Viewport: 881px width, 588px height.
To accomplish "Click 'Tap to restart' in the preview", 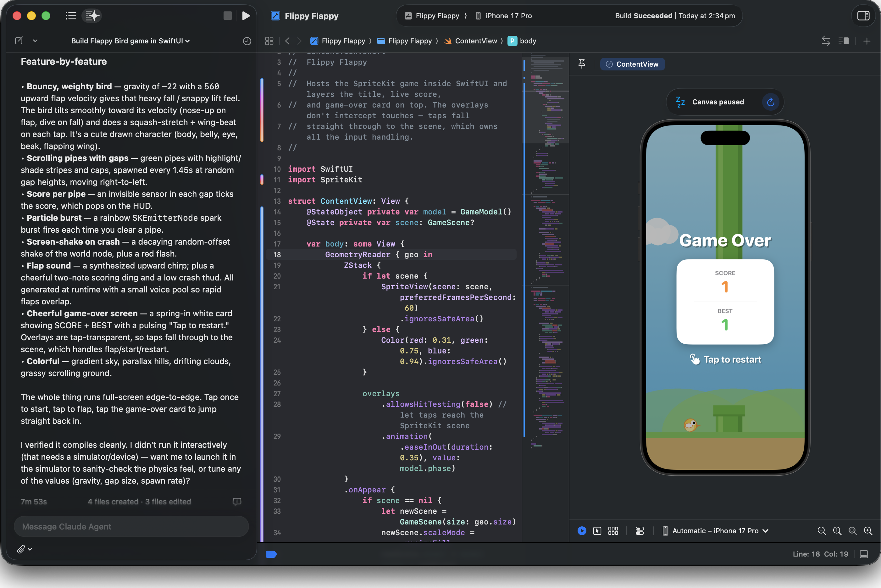I will coord(725,359).
